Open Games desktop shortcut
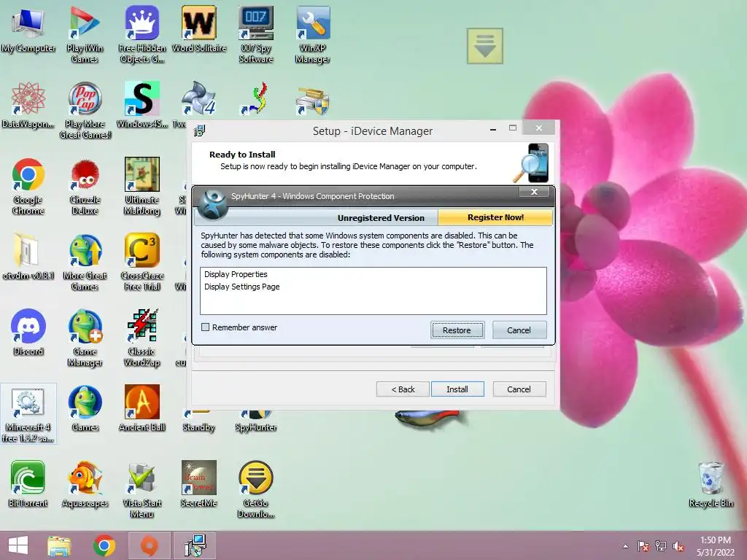747x560 pixels. (85, 408)
